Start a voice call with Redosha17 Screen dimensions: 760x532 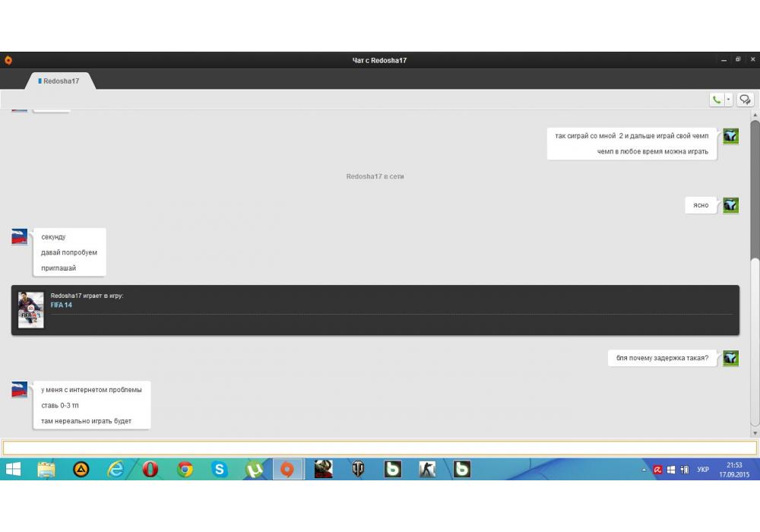point(717,100)
